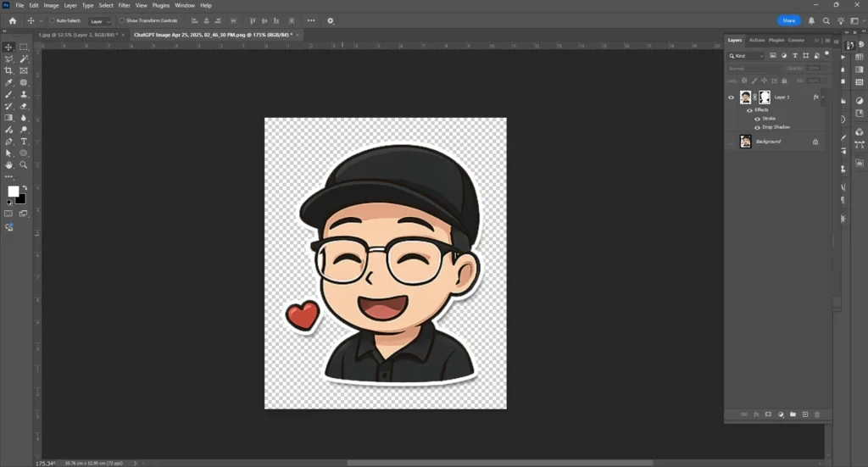Toggle the pixel layer filter
This screenshot has width=868, height=467.
click(773, 55)
